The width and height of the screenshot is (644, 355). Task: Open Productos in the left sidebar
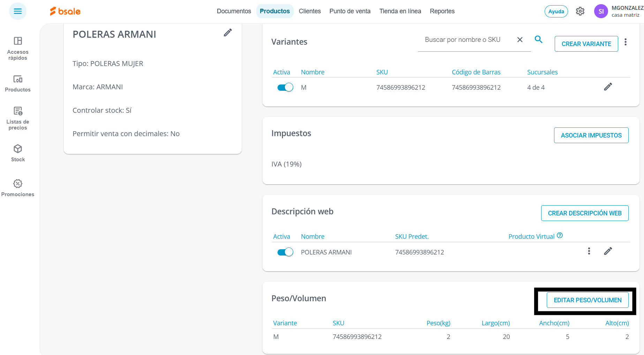(x=18, y=84)
